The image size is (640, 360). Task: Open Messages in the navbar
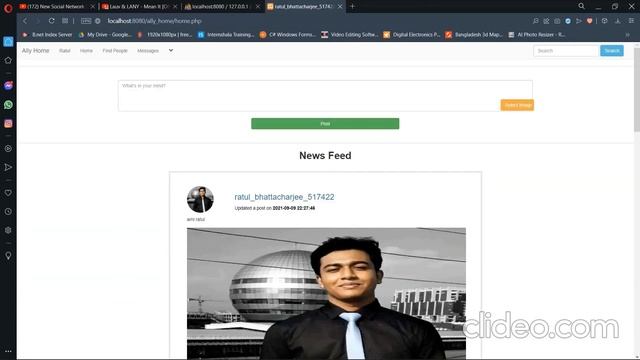148,51
